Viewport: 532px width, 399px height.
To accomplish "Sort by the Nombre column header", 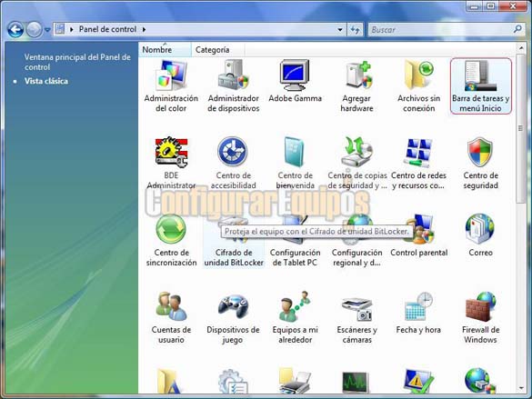I will [165, 49].
